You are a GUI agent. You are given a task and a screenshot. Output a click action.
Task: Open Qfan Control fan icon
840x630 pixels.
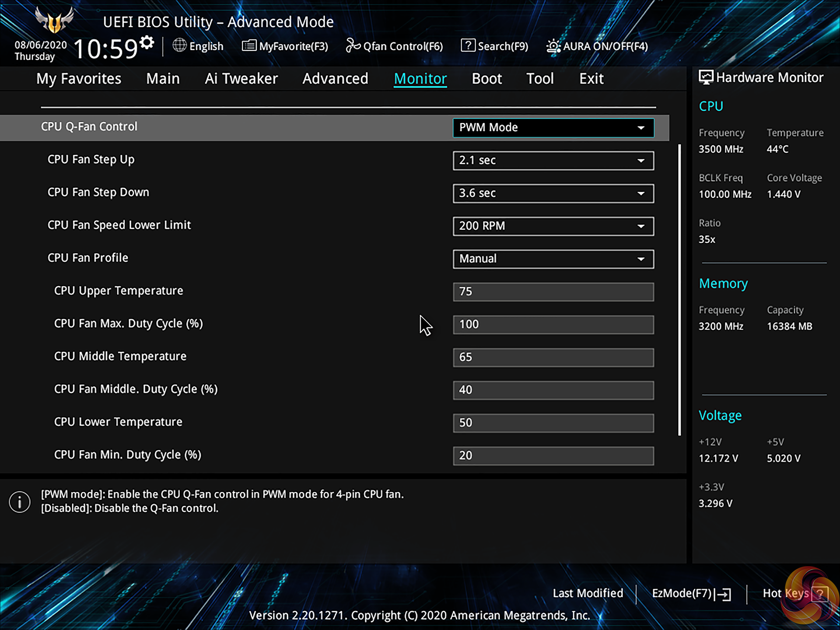tap(353, 45)
